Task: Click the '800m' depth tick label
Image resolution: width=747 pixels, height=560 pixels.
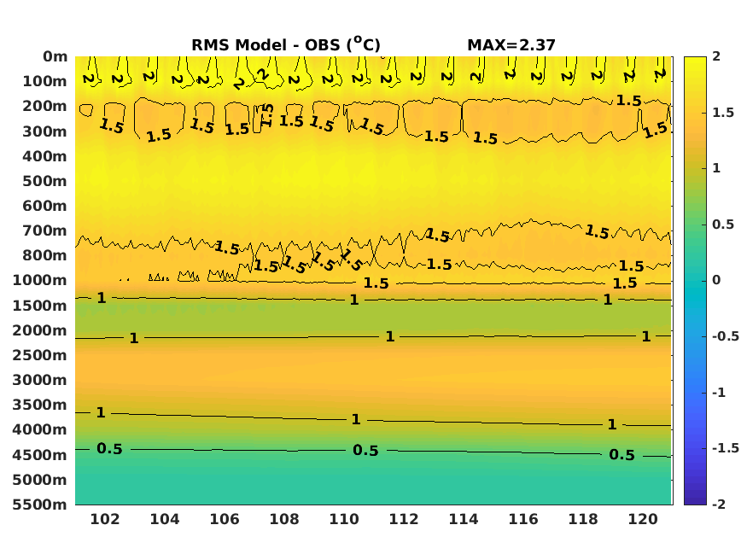Action: click(x=44, y=255)
